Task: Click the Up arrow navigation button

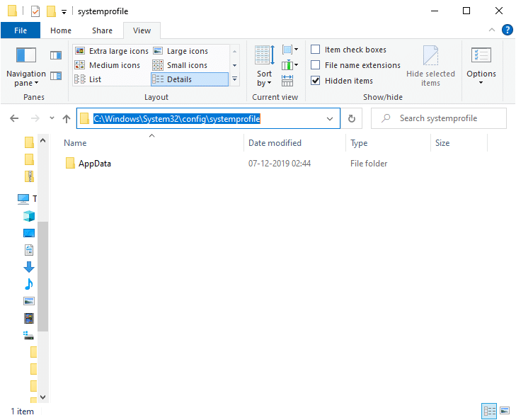Action: (x=67, y=118)
